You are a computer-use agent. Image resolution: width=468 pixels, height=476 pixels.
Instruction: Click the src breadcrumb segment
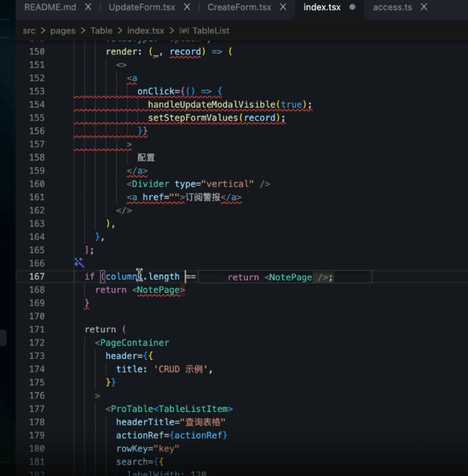click(29, 30)
